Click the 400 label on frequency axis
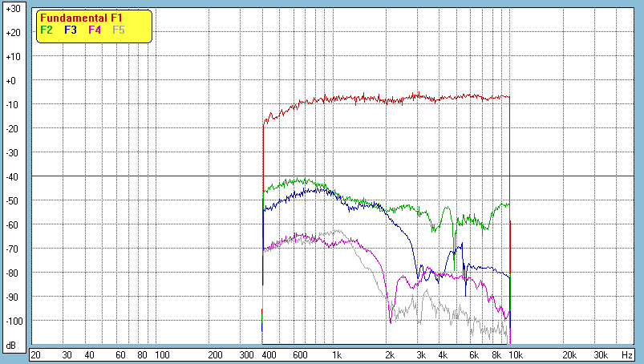The width and height of the screenshot is (644, 364). (x=269, y=354)
